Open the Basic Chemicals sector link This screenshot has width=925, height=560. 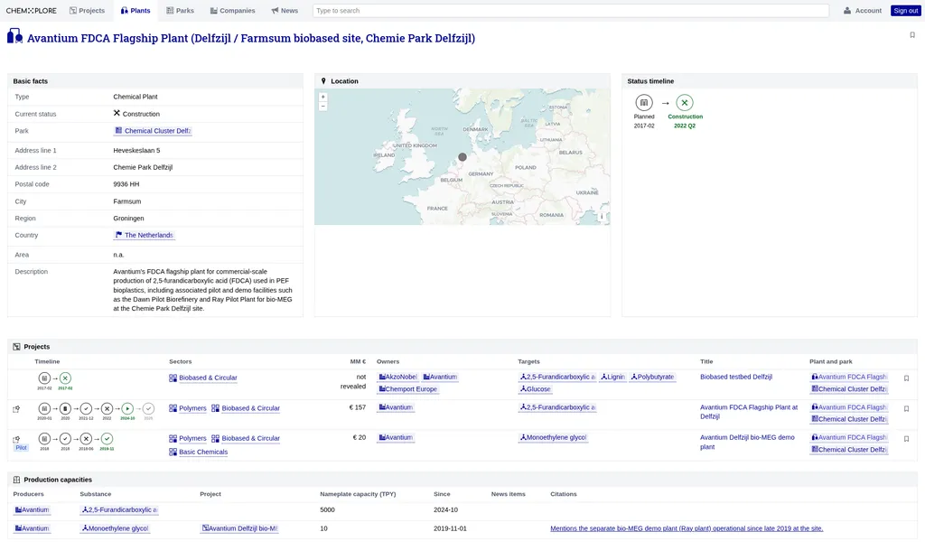198,452
